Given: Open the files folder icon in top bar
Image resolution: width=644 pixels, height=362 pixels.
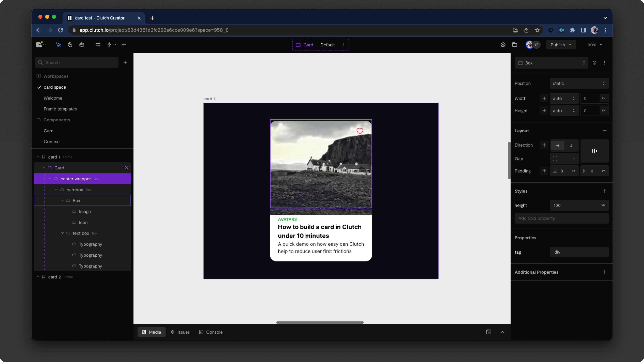Looking at the screenshot, I should [515, 45].
